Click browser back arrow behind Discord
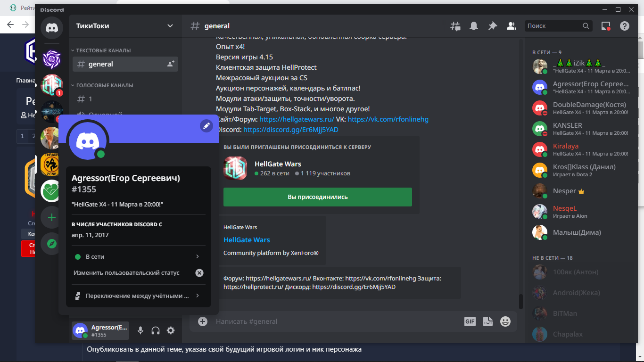This screenshot has height=362, width=644. click(x=11, y=25)
